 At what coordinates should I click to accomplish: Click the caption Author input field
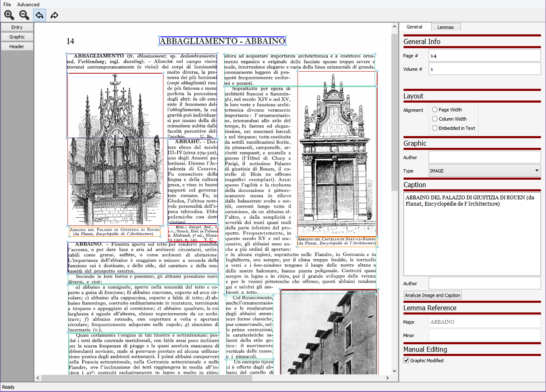point(484,284)
